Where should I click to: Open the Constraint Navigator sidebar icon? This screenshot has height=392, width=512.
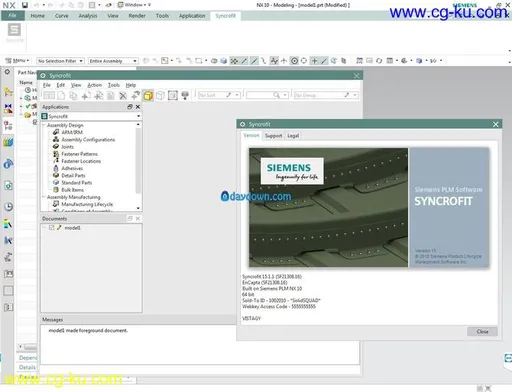[8, 108]
